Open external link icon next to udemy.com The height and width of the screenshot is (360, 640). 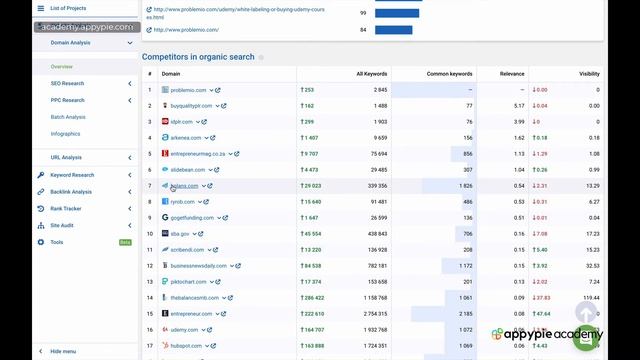point(209,330)
